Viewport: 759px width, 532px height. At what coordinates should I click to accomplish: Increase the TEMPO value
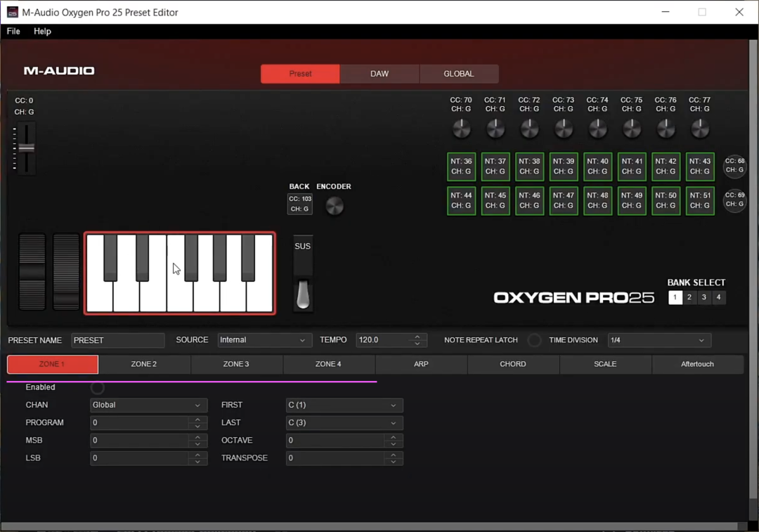point(417,337)
